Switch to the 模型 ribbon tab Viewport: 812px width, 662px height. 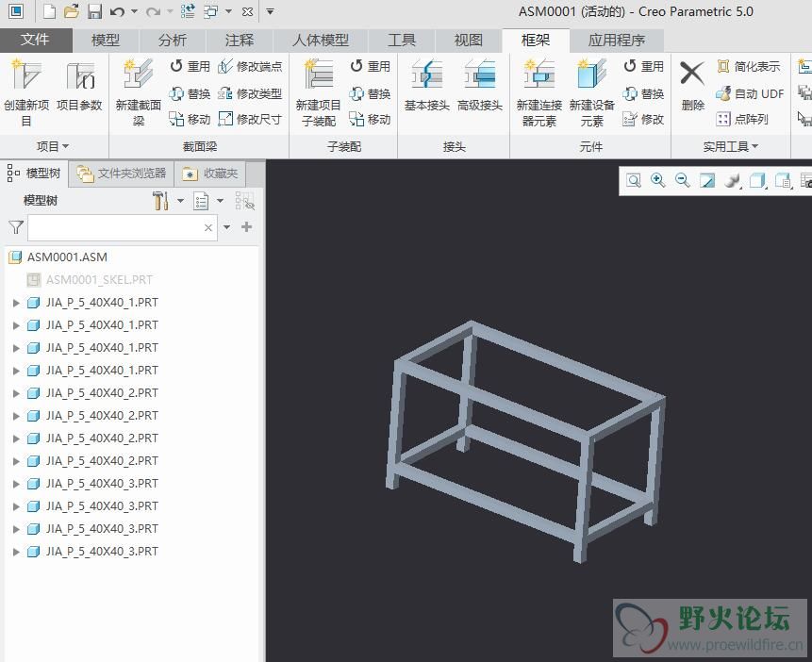pyautogui.click(x=106, y=40)
